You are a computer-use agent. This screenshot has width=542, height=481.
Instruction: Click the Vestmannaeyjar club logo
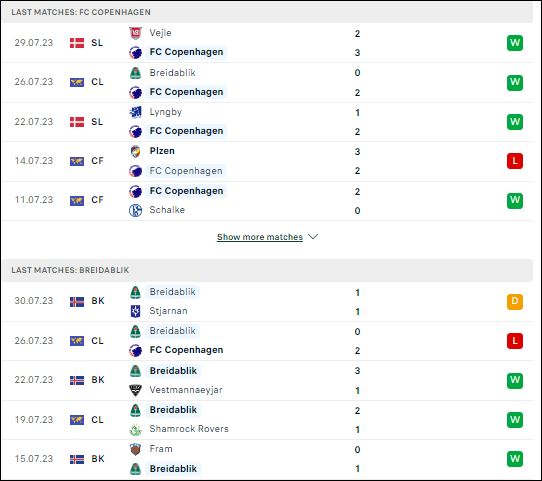click(136, 390)
